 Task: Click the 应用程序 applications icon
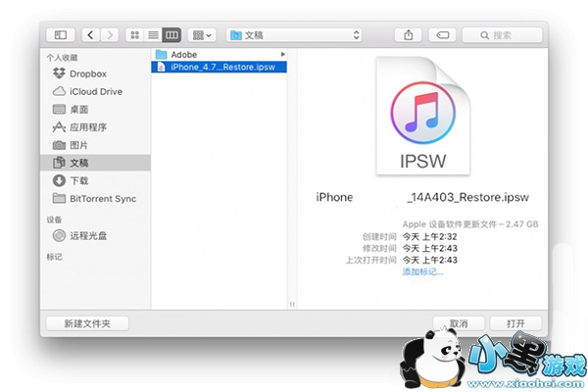pyautogui.click(x=59, y=127)
